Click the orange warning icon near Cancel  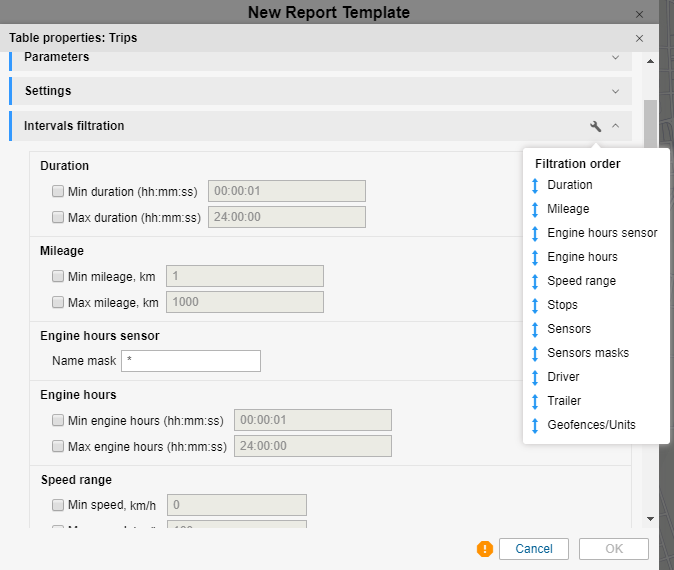[485, 549]
